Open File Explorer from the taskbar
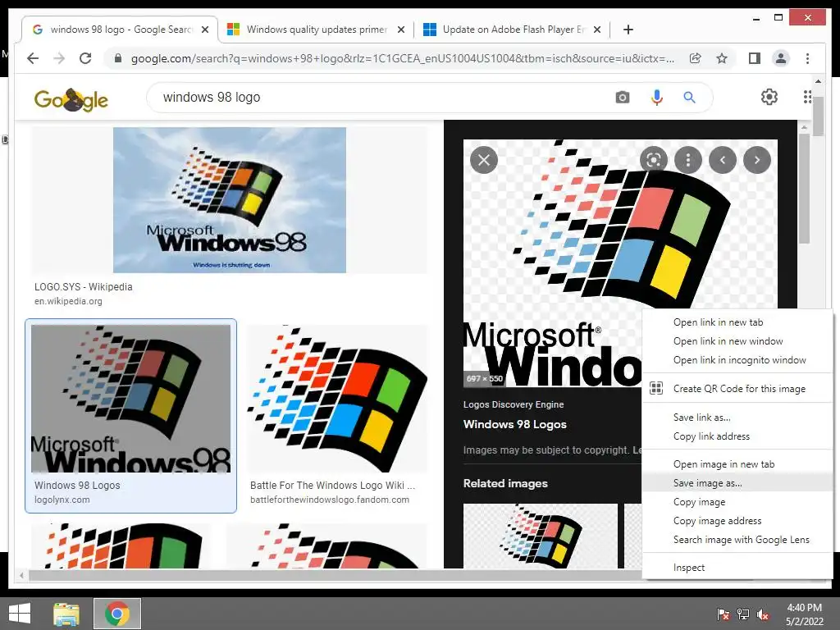This screenshot has height=630, width=840. (66, 614)
